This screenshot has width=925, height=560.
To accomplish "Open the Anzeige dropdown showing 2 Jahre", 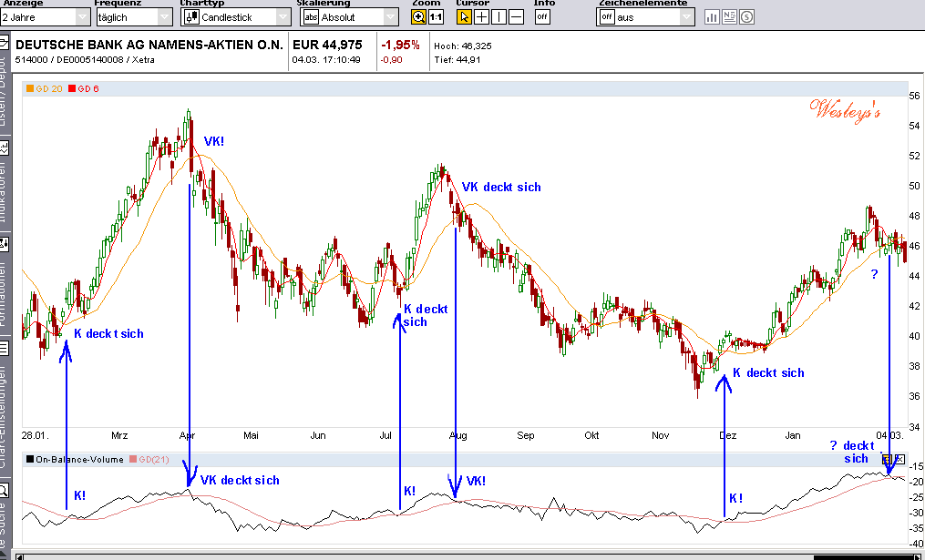I will pos(80,15).
